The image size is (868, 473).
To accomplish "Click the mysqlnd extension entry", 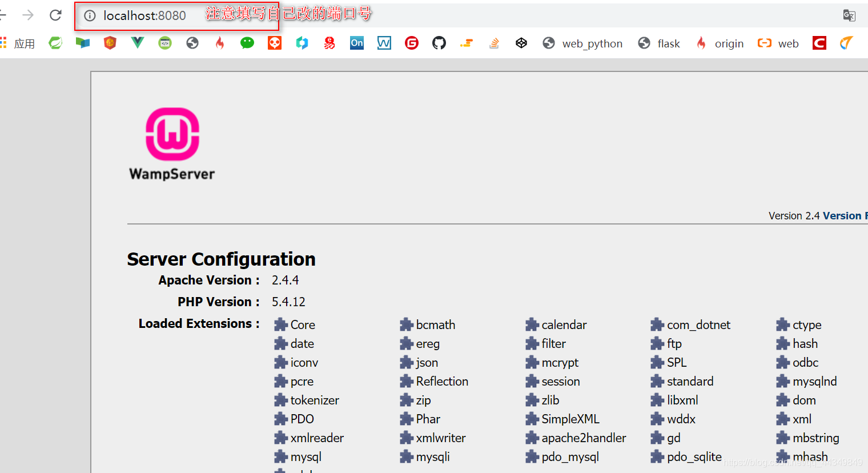I will pyautogui.click(x=806, y=381).
